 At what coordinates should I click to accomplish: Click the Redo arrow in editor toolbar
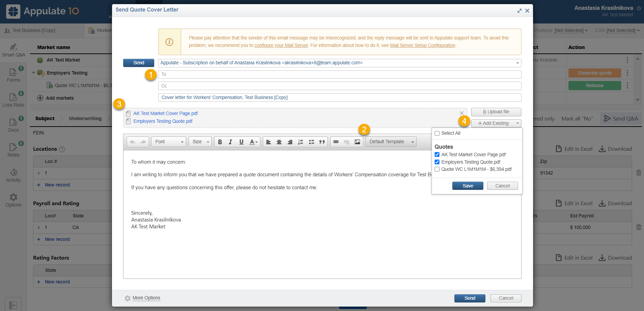click(x=143, y=142)
